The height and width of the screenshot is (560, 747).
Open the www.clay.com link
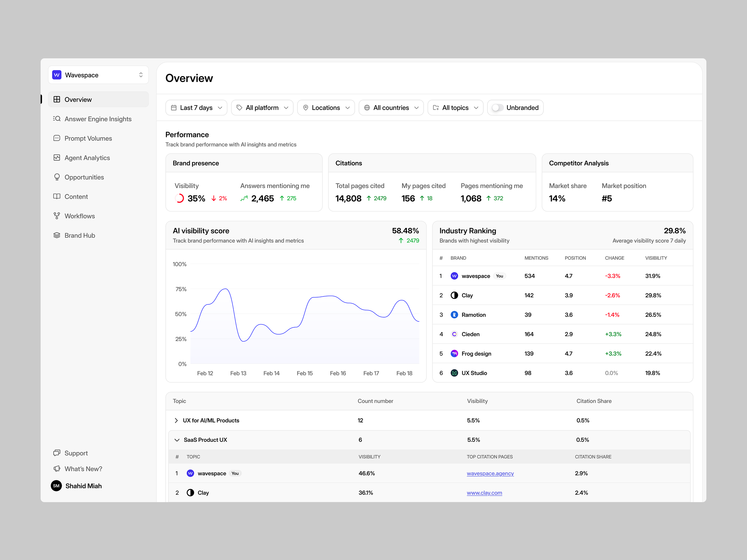pyautogui.click(x=484, y=493)
